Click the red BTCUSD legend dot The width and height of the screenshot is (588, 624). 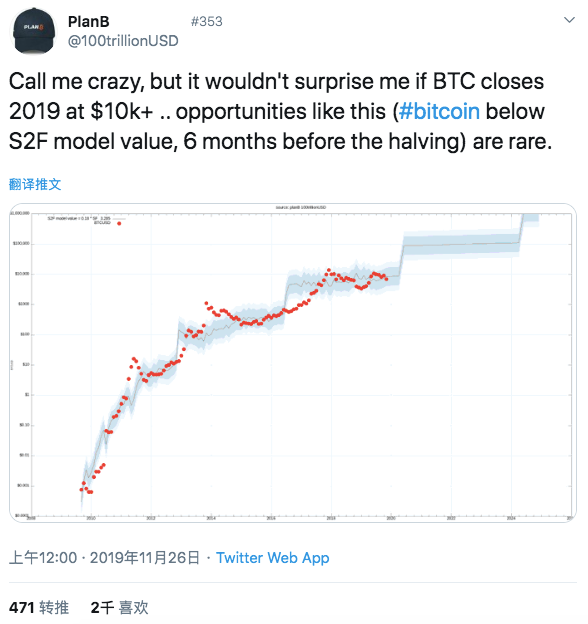coord(119,224)
